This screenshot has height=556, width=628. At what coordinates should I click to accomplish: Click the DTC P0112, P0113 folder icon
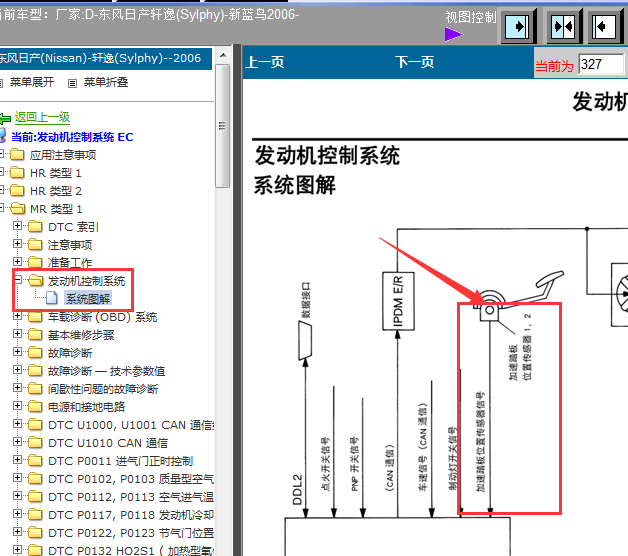coord(35,497)
